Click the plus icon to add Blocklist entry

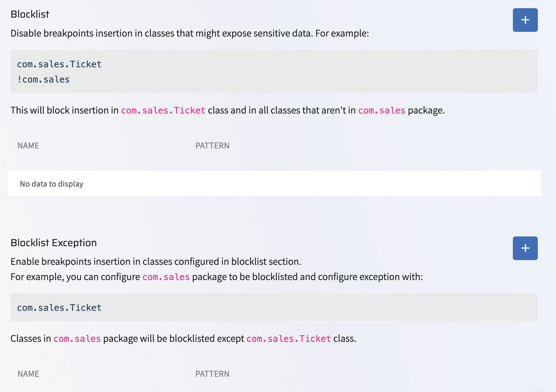(x=525, y=20)
